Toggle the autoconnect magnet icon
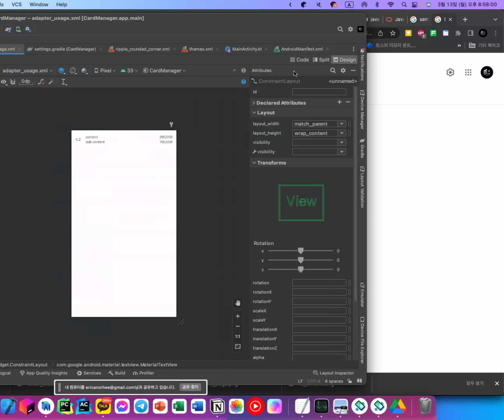This screenshot has width=504, height=420. point(13,82)
